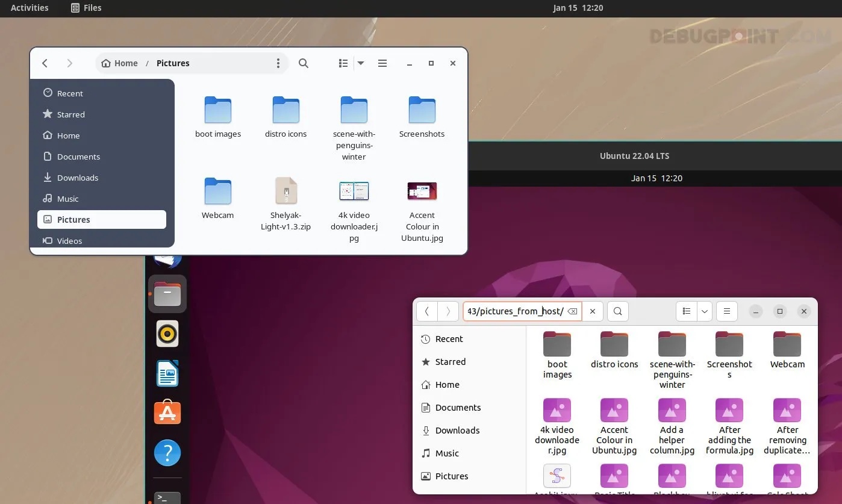
Task: Select Downloads in the dark sidebar
Action: 77,178
